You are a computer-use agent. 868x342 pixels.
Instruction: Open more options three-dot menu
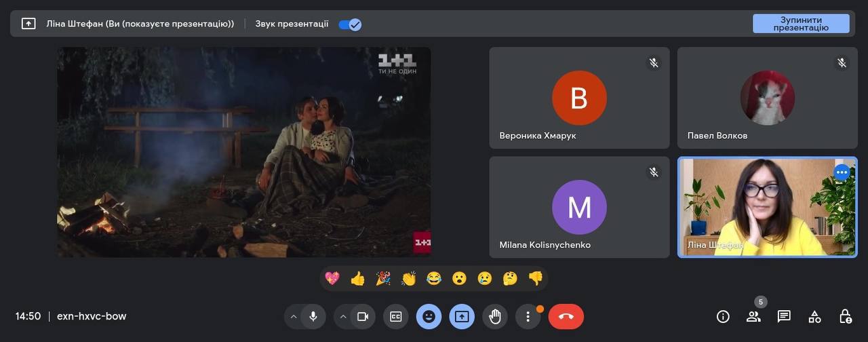pyautogui.click(x=528, y=316)
